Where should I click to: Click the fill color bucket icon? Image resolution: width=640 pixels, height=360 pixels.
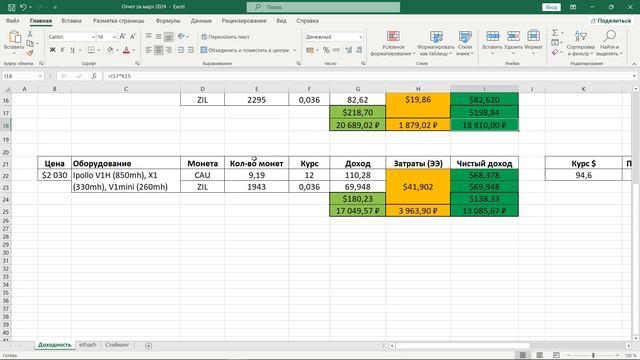pos(110,50)
